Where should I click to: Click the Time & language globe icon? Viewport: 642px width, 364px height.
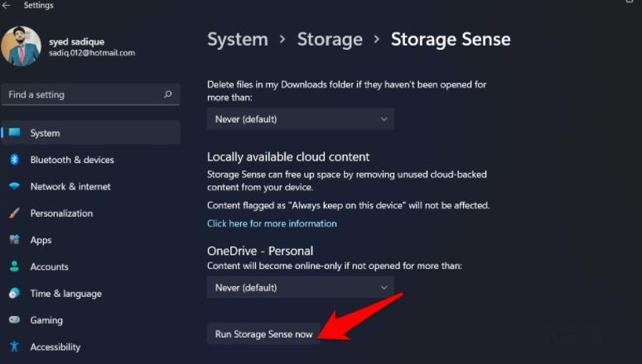coord(14,294)
